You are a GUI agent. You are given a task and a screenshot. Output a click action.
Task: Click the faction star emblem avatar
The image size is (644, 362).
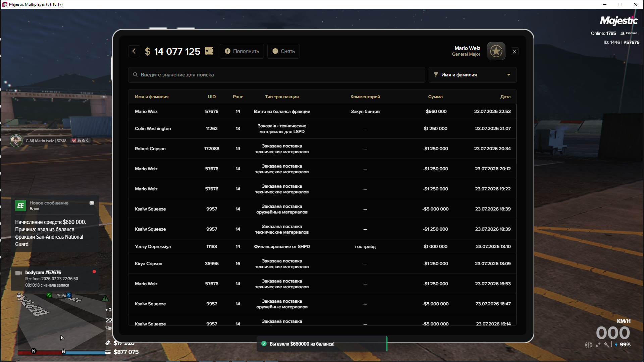(496, 51)
